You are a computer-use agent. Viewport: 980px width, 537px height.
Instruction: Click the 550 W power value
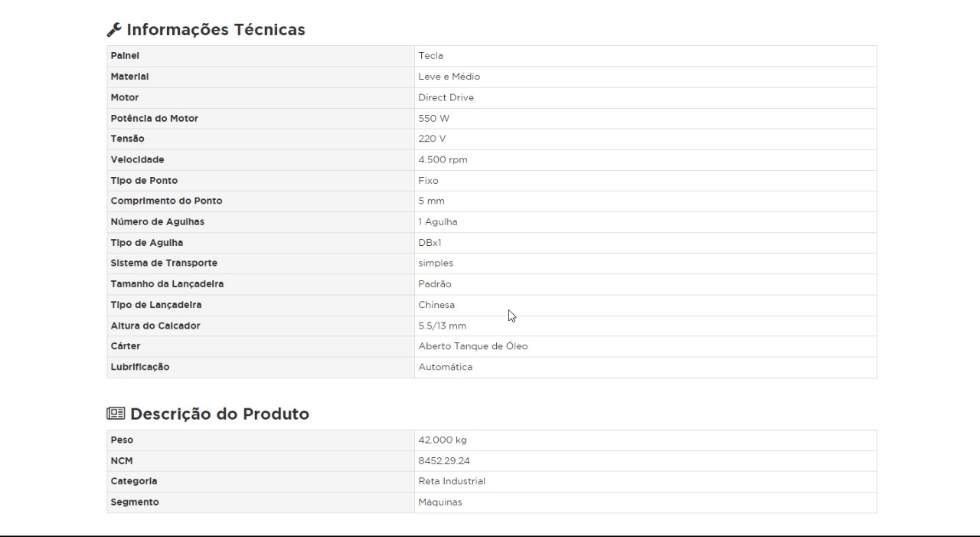pos(434,119)
